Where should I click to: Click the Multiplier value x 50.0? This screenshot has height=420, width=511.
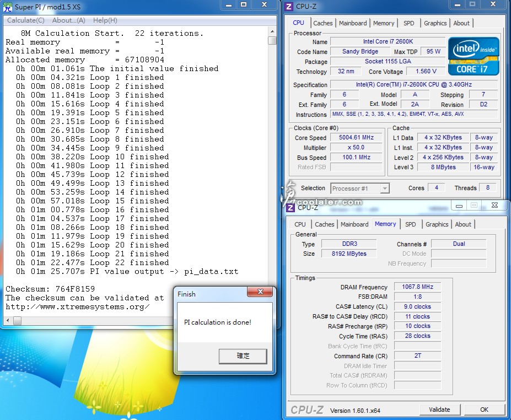coord(356,147)
